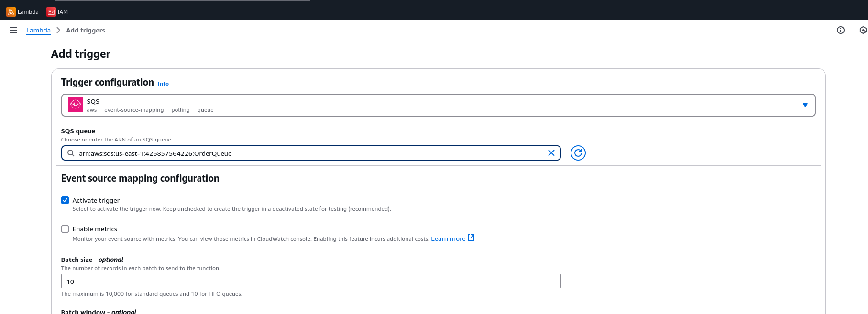Viewport: 868px width, 314px height.
Task: Enable the Enable metrics checkbox
Action: pos(65,229)
